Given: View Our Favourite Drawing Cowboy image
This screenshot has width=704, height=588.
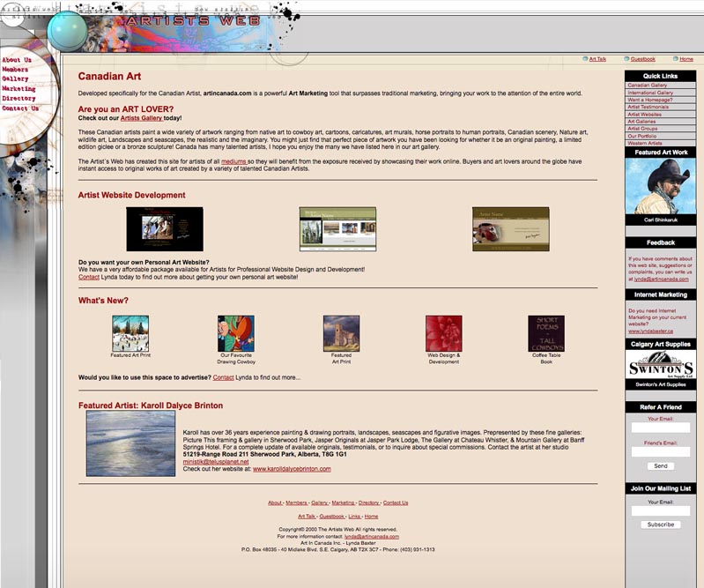Looking at the screenshot, I should [236, 334].
